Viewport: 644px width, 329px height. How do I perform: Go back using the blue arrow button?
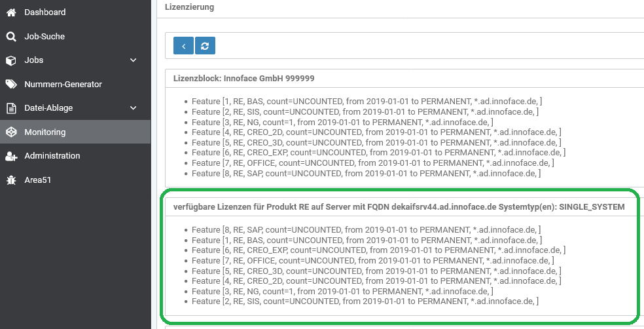click(183, 45)
